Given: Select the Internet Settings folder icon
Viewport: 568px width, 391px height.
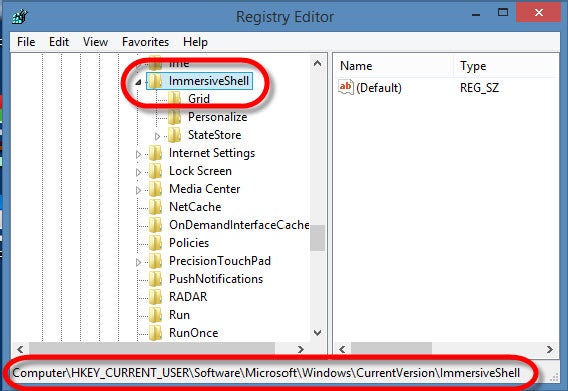Looking at the screenshot, I should [x=156, y=153].
